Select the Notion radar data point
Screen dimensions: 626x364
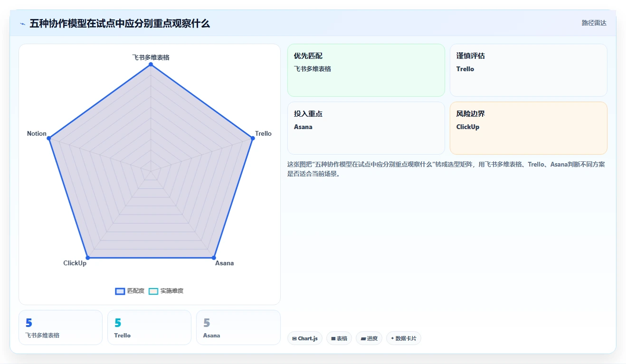pos(49,138)
